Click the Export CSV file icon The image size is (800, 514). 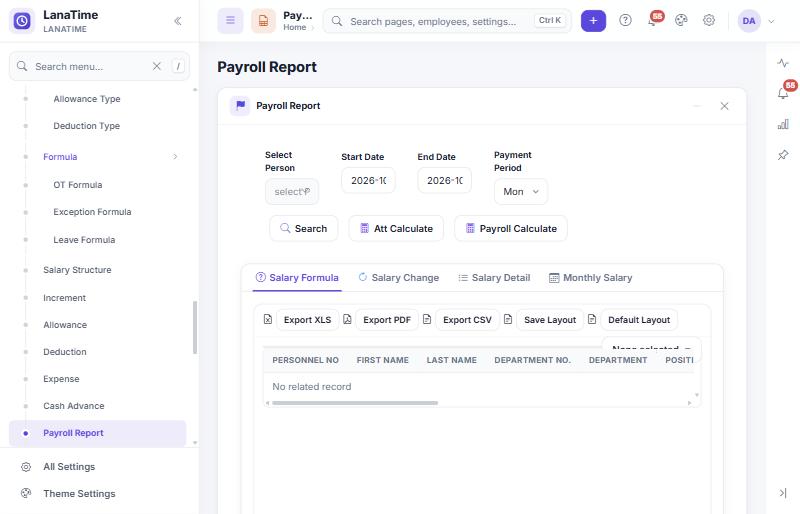[x=427, y=320]
